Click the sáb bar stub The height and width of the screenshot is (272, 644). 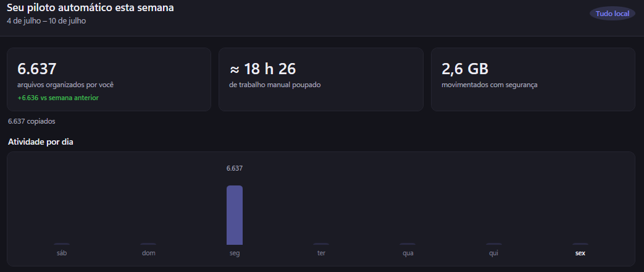tap(62, 244)
